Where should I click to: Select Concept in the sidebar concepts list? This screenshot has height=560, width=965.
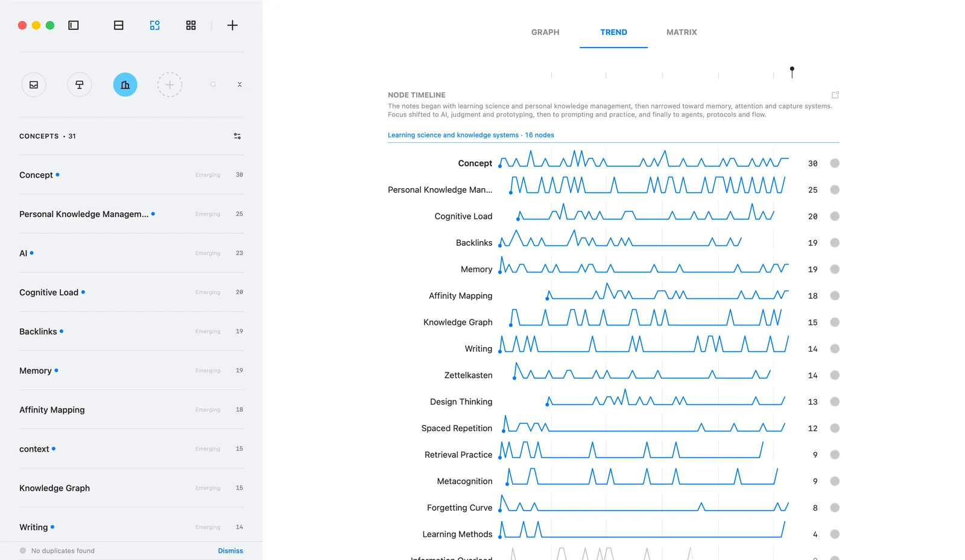131,175
